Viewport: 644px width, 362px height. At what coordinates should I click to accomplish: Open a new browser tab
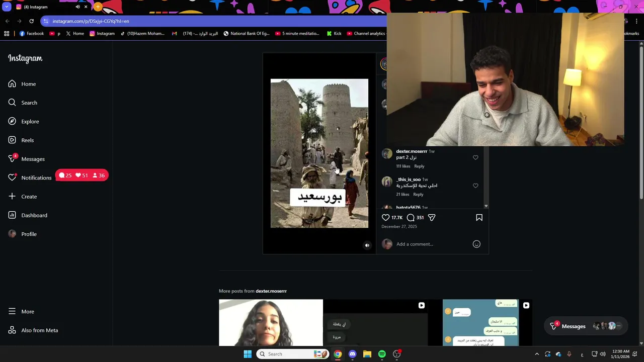pyautogui.click(x=98, y=7)
